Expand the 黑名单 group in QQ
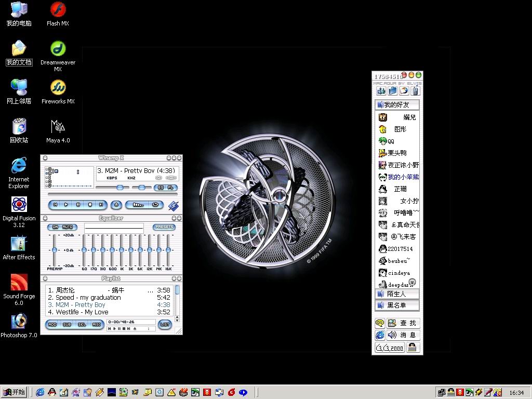The height and width of the screenshot is (399, 532). pos(397,305)
